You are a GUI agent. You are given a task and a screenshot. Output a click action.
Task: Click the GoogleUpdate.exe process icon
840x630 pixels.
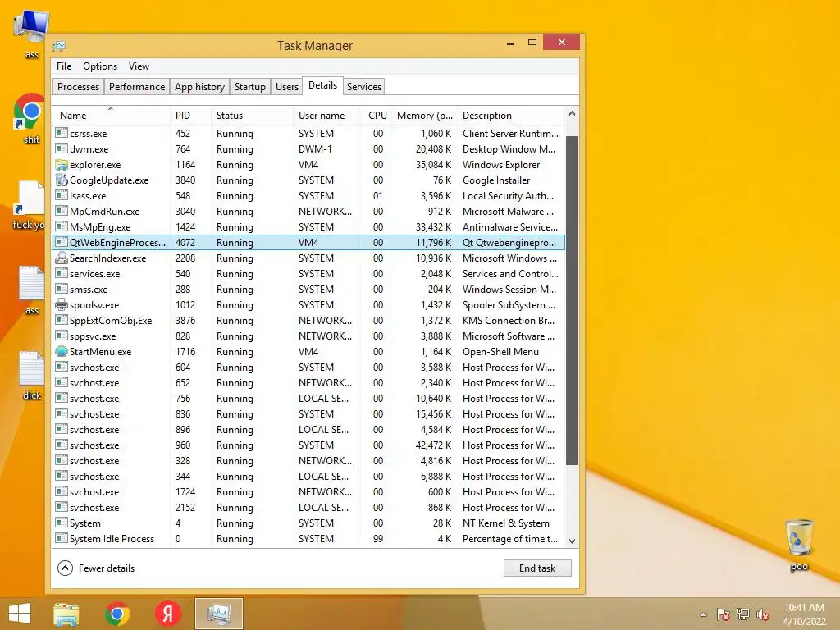[x=62, y=180]
